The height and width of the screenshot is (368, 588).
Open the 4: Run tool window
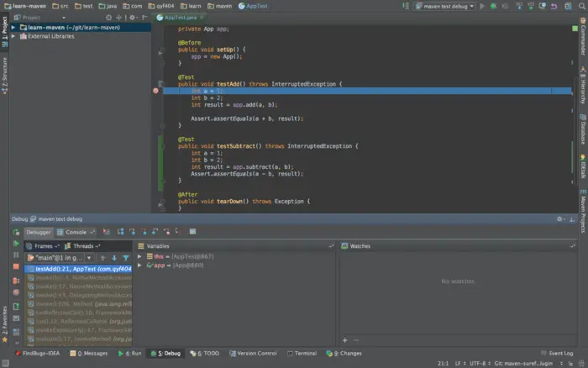point(129,354)
